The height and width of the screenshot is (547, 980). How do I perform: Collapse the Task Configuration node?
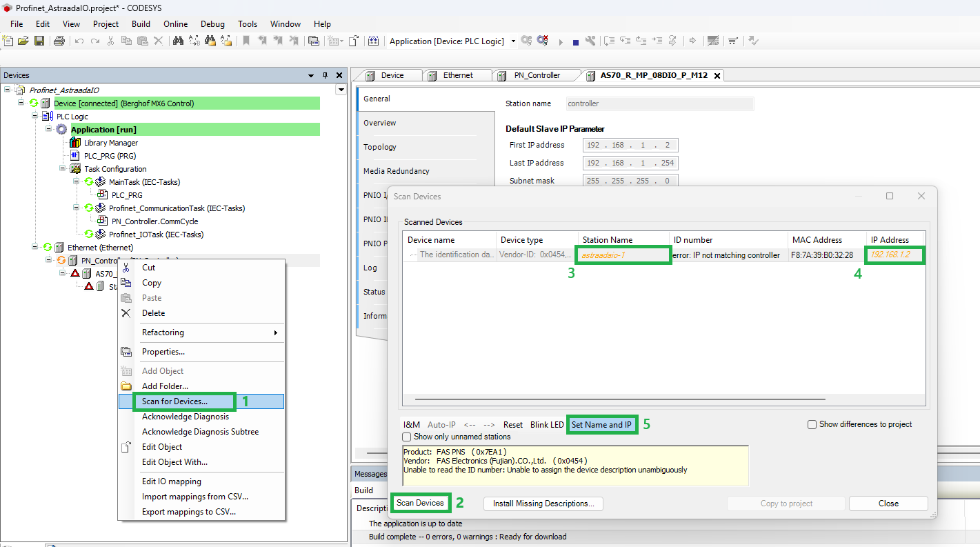click(x=63, y=169)
